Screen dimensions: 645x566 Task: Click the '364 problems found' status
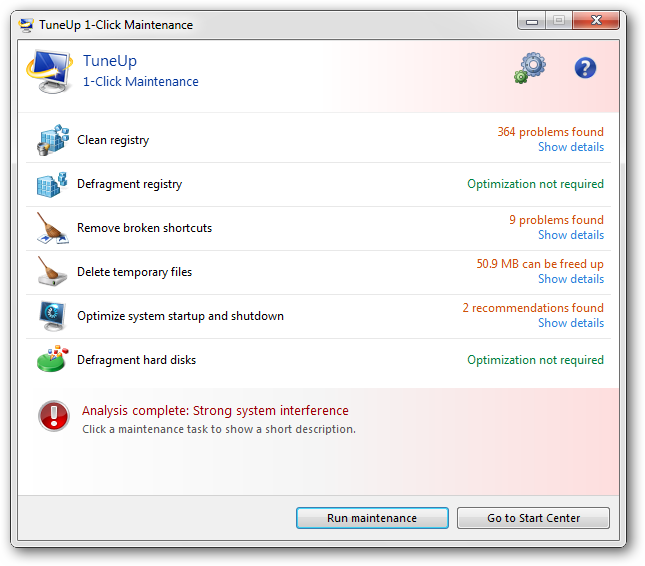click(x=550, y=132)
